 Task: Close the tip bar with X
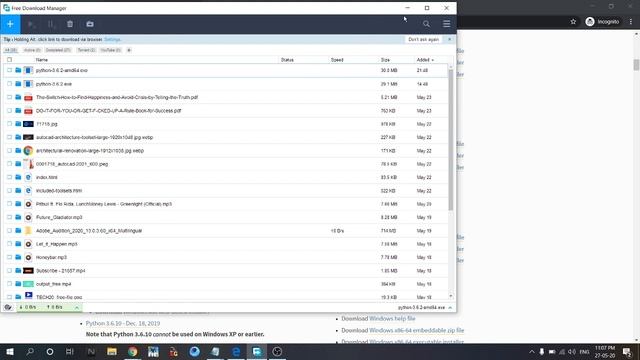(x=449, y=40)
